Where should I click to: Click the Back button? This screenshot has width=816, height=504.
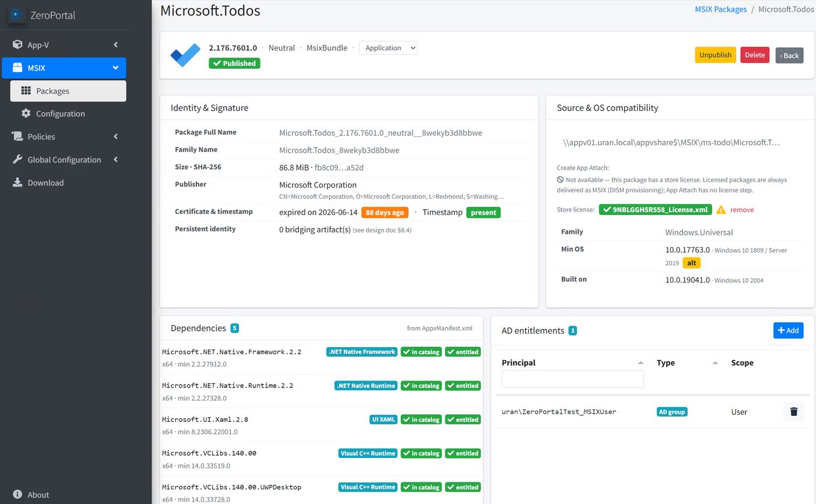coord(789,55)
